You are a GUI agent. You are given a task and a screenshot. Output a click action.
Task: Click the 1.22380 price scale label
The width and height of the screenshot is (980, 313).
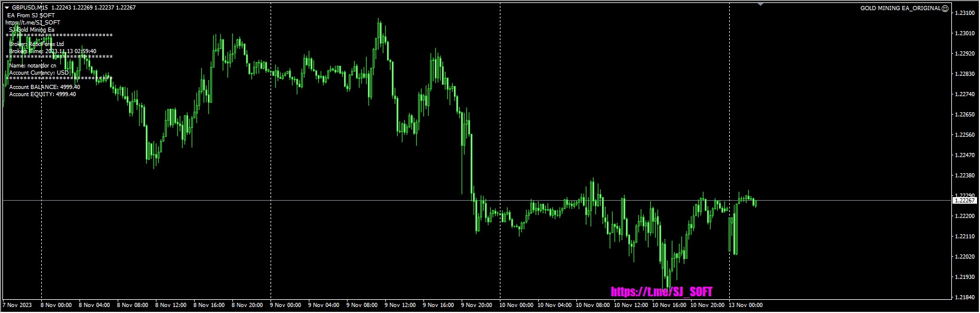pyautogui.click(x=965, y=176)
